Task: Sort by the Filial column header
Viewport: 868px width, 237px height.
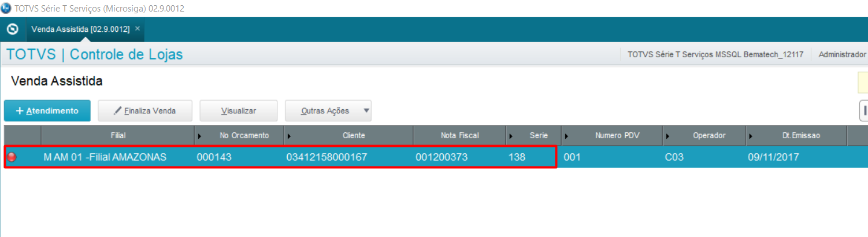Action: [x=118, y=135]
